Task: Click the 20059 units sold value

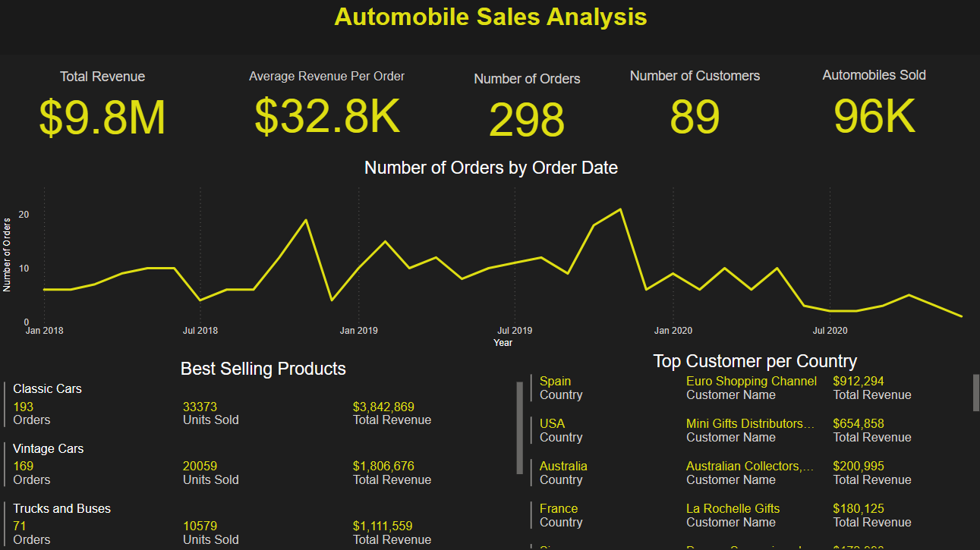Action: click(200, 467)
